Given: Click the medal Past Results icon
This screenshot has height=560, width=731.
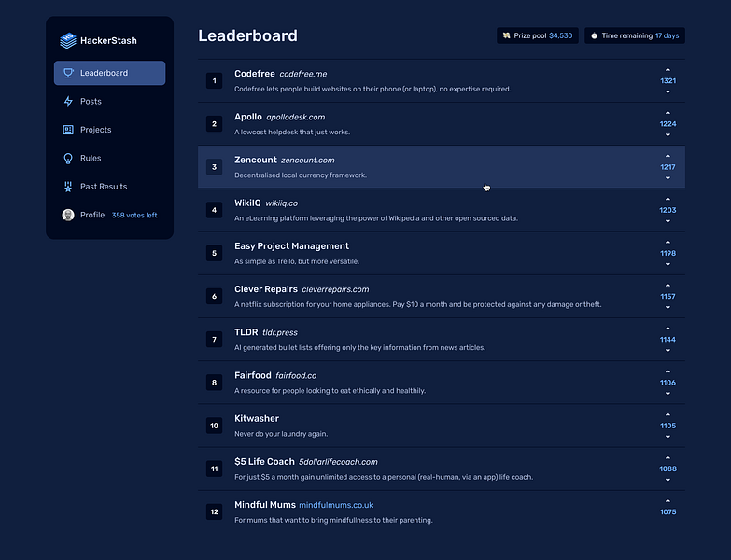Looking at the screenshot, I should [x=68, y=187].
